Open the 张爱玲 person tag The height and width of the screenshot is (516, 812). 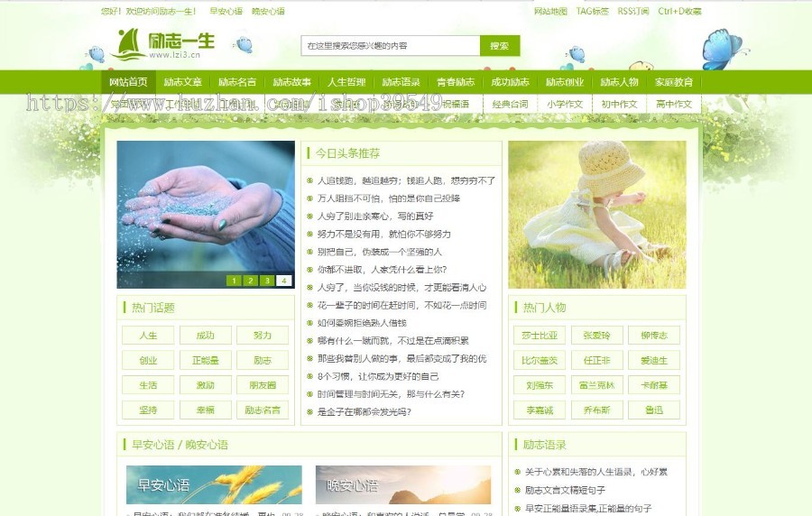coord(597,336)
